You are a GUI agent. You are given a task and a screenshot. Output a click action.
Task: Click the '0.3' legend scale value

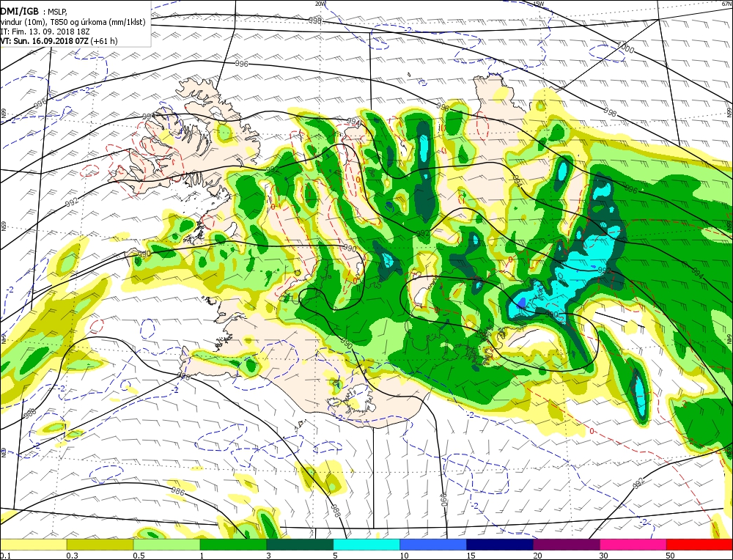coord(73,556)
